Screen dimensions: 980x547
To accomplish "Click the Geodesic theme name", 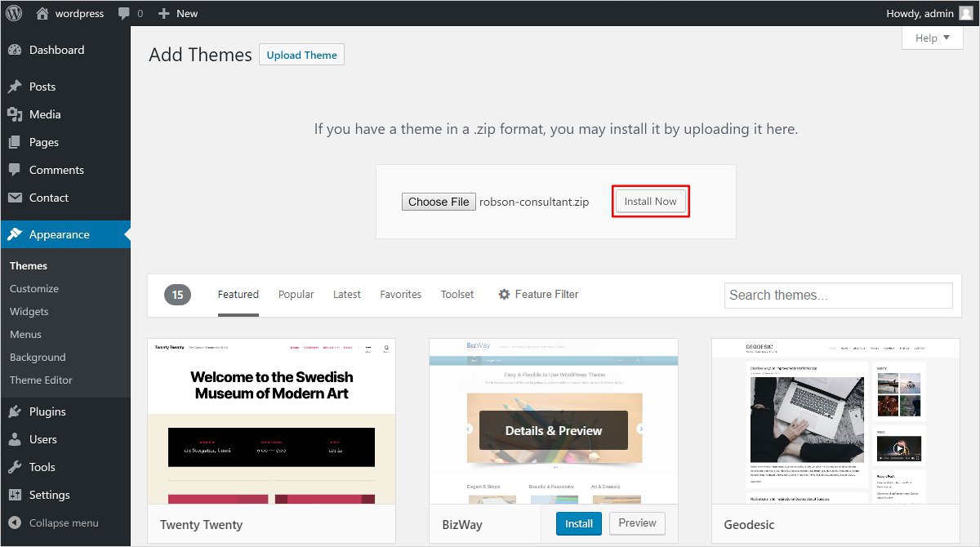I will point(749,525).
